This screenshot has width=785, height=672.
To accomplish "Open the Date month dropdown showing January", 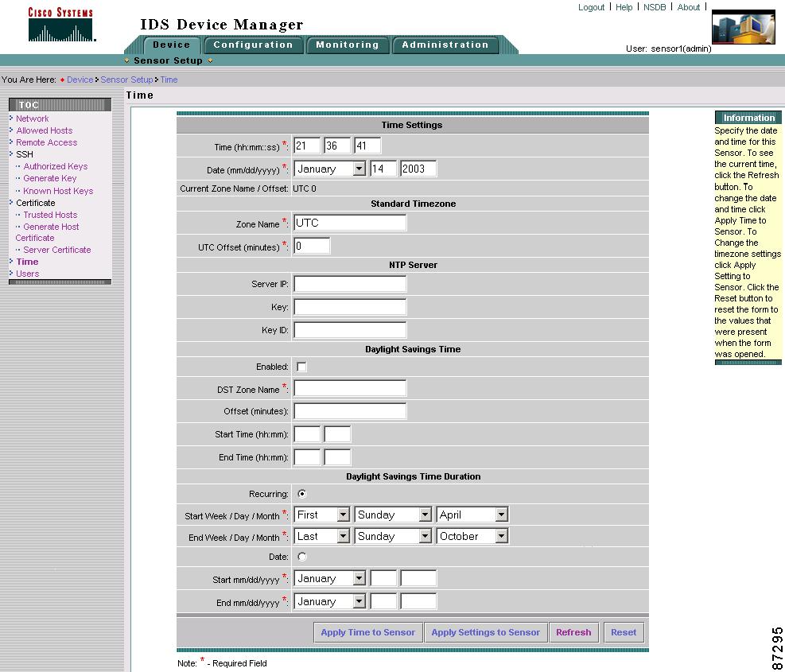I will [330, 169].
